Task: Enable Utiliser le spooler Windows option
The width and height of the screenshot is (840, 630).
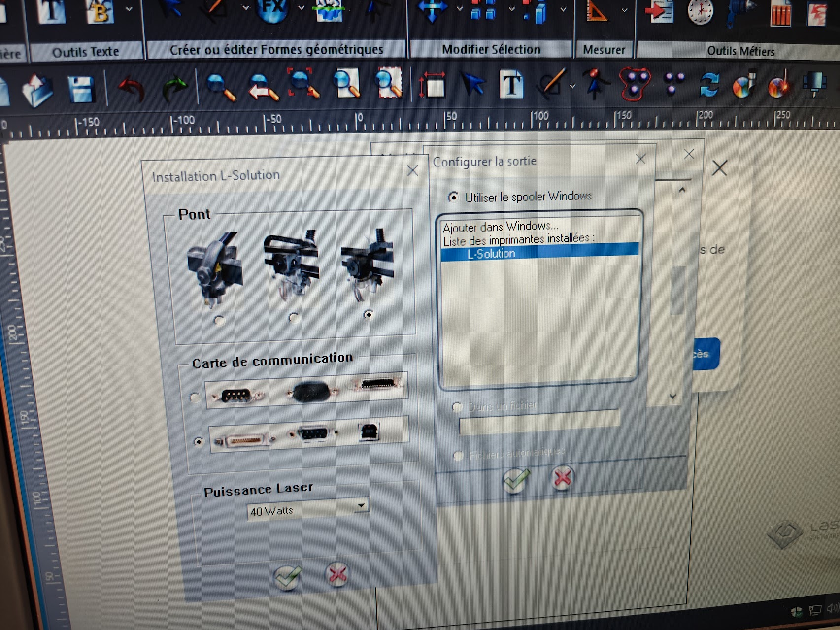Action: 453,197
